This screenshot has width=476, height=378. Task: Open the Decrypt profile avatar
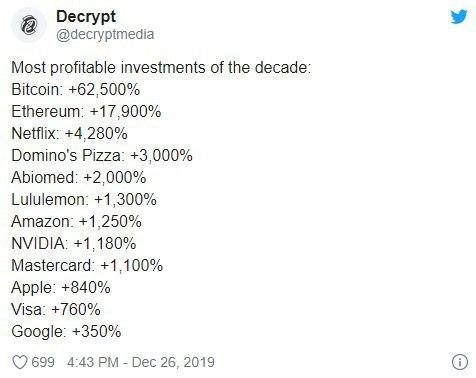pos(28,25)
